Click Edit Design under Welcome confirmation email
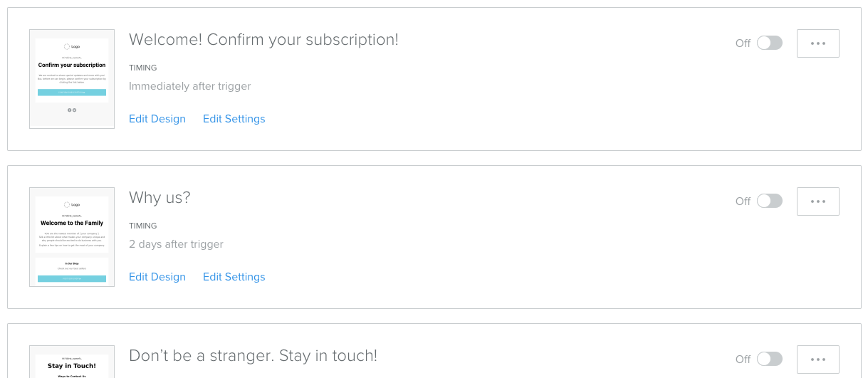Screen dimensions: 868x378 [x=157, y=119]
